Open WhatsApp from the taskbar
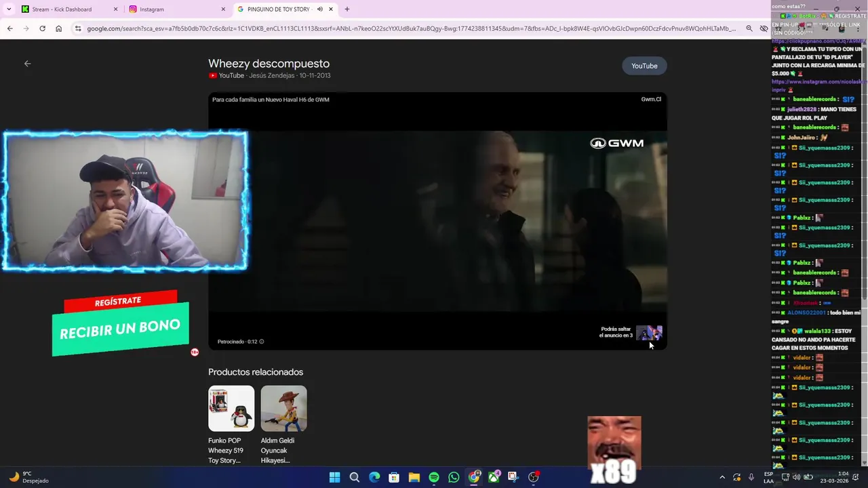The height and width of the screenshot is (488, 868). [454, 477]
